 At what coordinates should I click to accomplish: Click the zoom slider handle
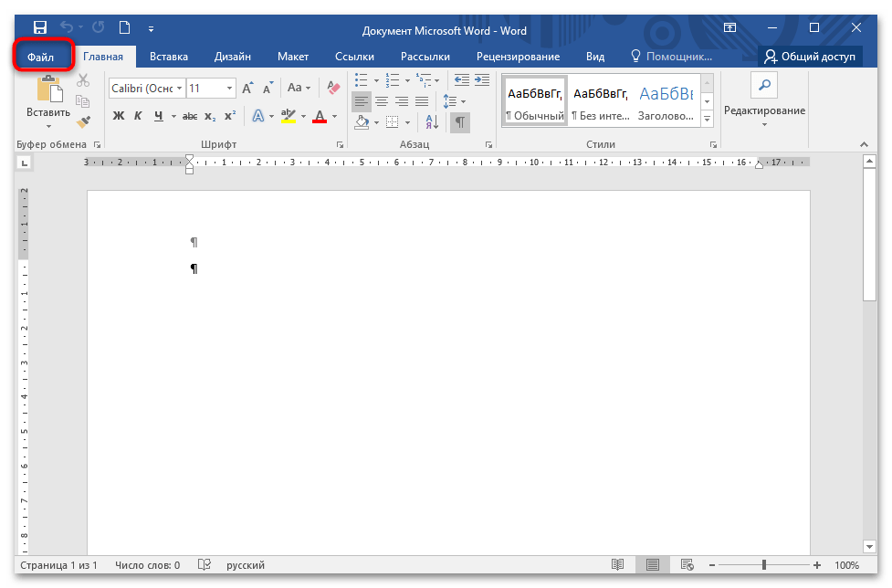pyautogui.click(x=764, y=564)
